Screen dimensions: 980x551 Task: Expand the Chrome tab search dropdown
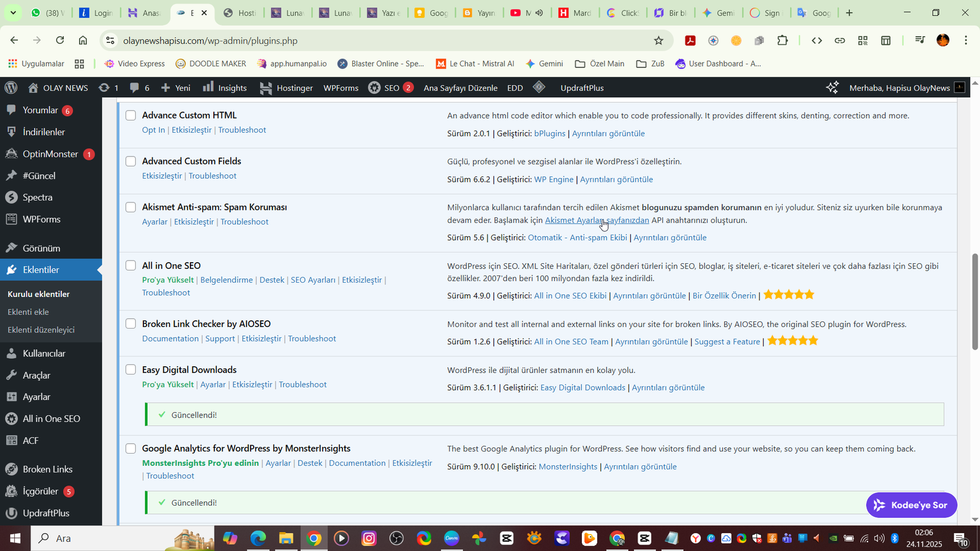(13, 12)
